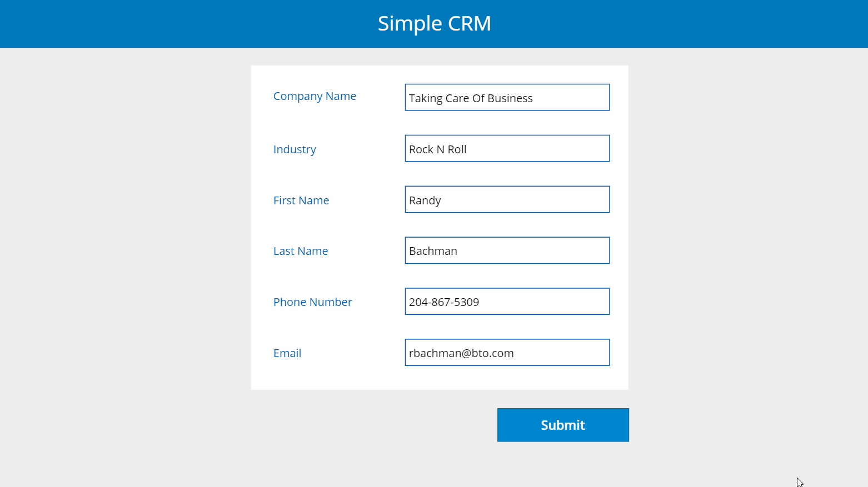The width and height of the screenshot is (868, 487).
Task: Click the Simple CRM header title
Action: click(x=434, y=23)
